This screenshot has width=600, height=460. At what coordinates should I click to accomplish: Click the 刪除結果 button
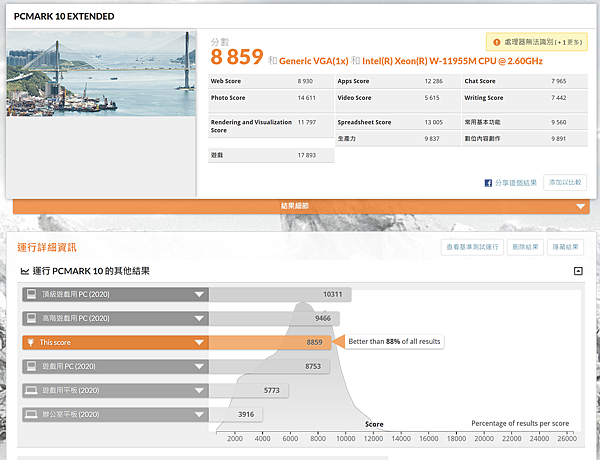pyautogui.click(x=525, y=247)
